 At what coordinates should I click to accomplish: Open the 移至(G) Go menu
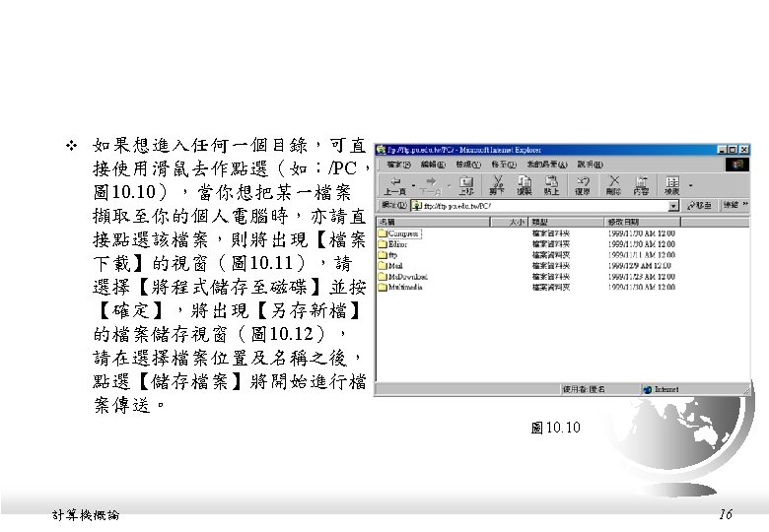[504, 165]
